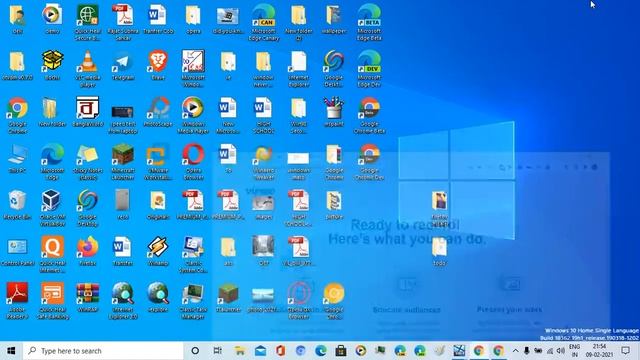
Task: Select the Control Panel desktop icon
Action: (x=17, y=251)
